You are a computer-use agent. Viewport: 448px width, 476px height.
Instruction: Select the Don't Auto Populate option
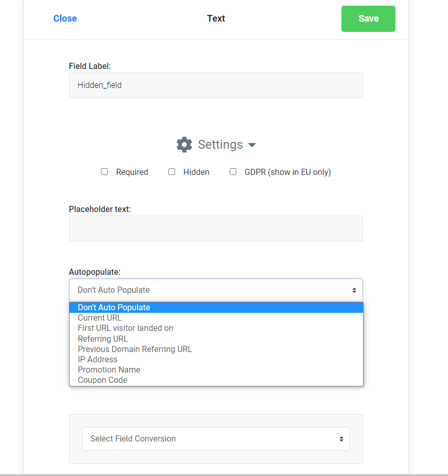[114, 308]
